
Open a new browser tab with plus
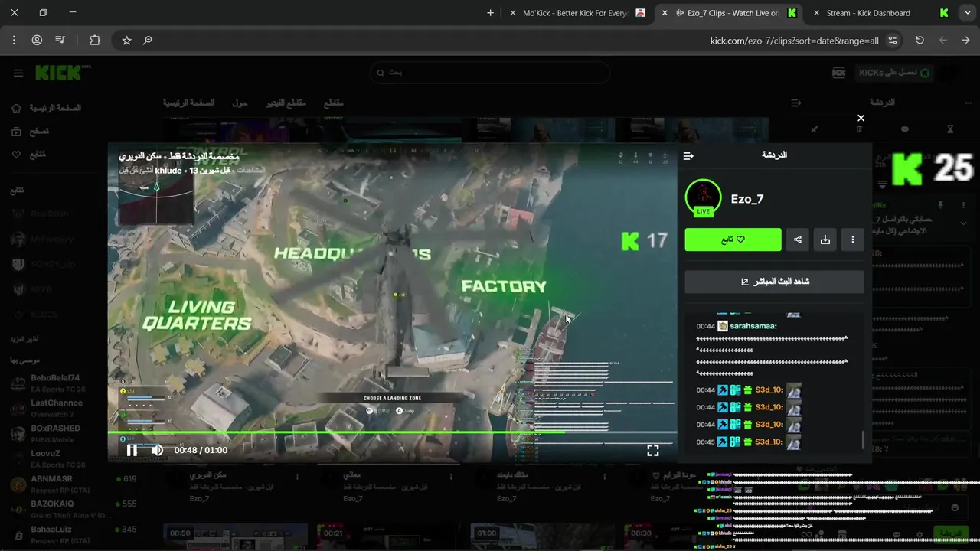coord(490,13)
